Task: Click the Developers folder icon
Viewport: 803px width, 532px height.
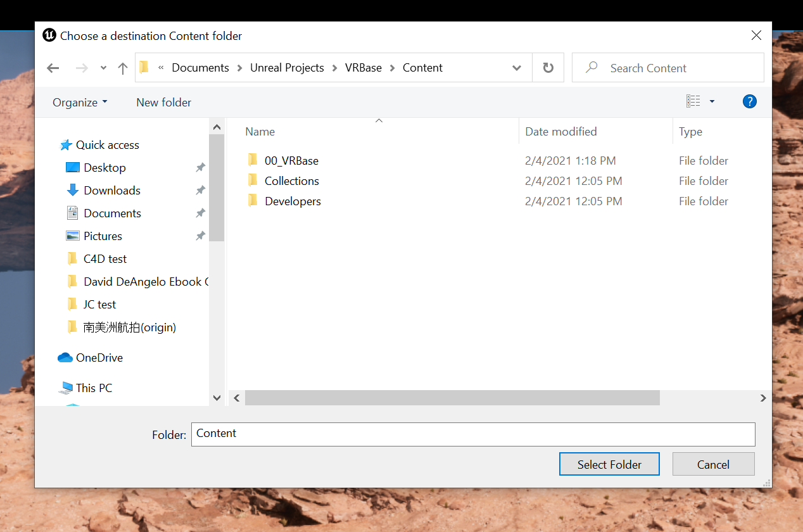Action: 253,201
